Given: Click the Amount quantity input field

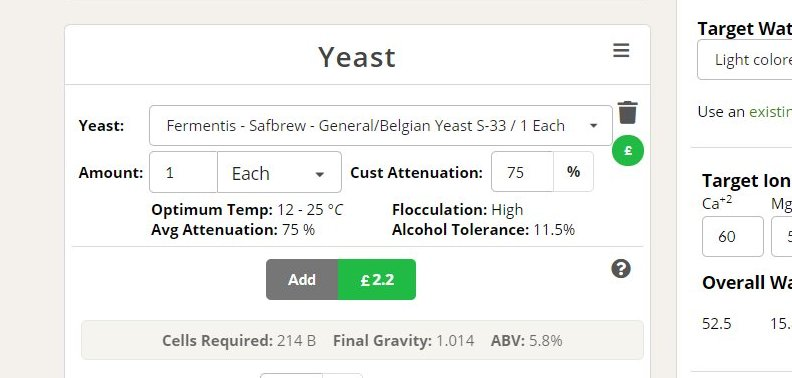Looking at the screenshot, I should pyautogui.click(x=183, y=172).
